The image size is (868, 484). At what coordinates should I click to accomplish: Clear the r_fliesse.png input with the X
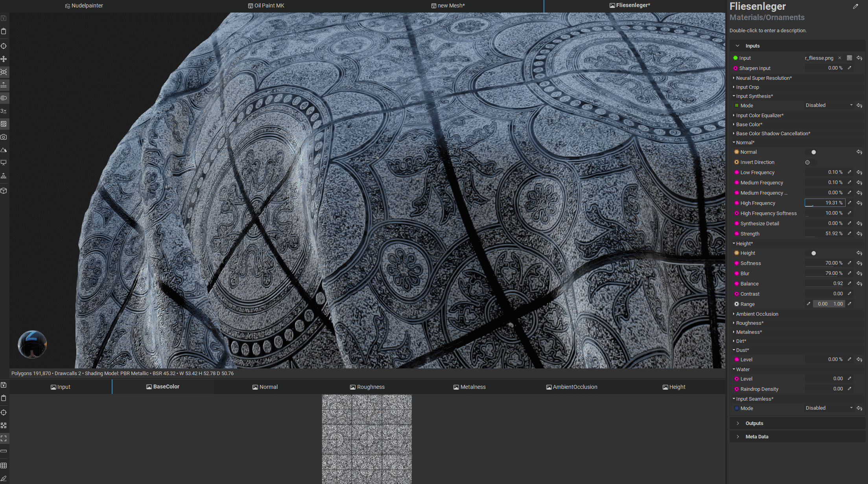click(840, 58)
